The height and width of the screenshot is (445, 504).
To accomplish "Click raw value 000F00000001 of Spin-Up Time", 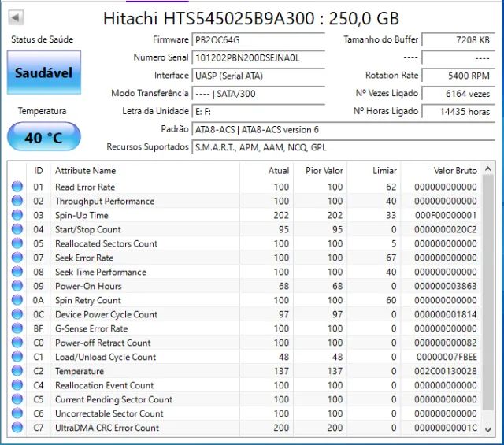I will tap(446, 215).
